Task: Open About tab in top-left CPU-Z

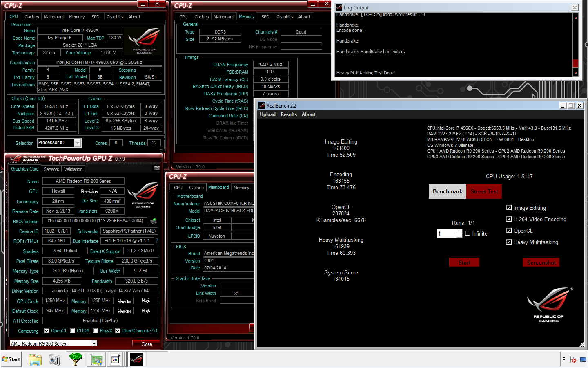Action: (x=134, y=17)
